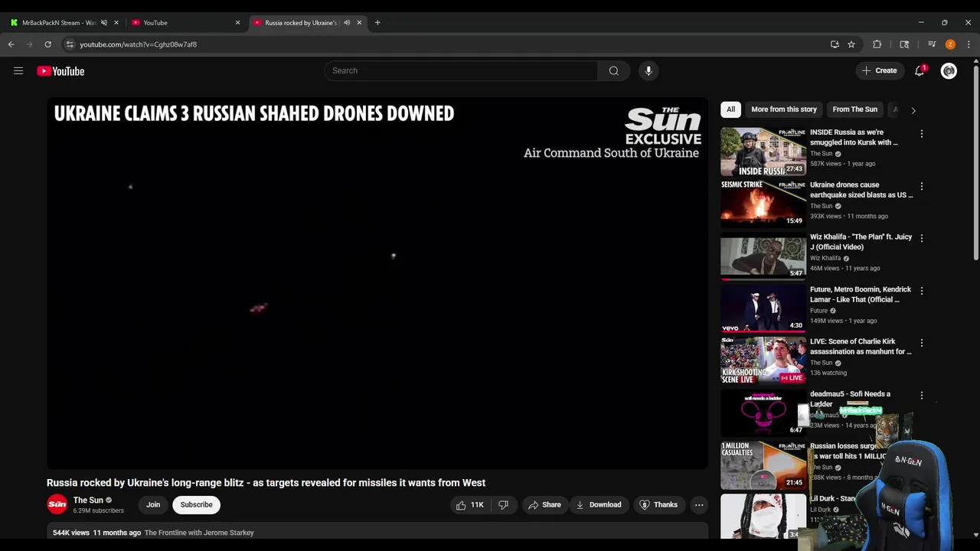Viewport: 980px width, 551px height.
Task: Click the Share button
Action: [x=544, y=505]
